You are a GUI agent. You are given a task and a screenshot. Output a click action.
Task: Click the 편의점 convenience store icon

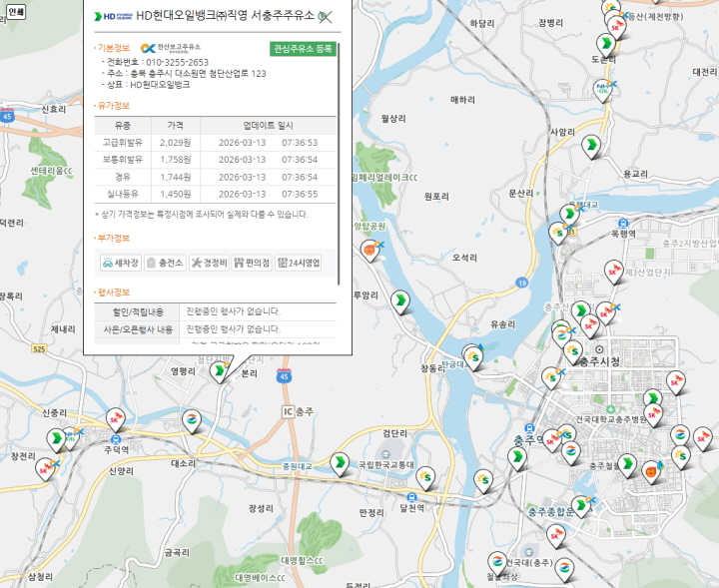tap(252, 263)
